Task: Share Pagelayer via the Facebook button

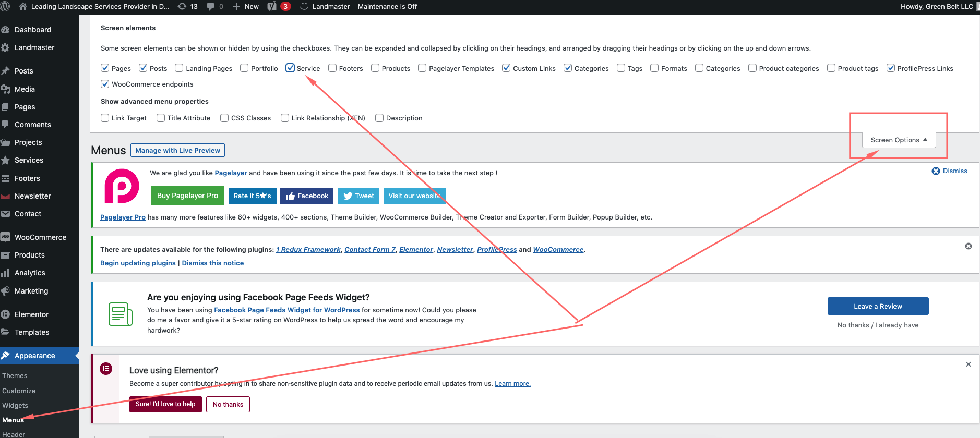Action: [307, 196]
